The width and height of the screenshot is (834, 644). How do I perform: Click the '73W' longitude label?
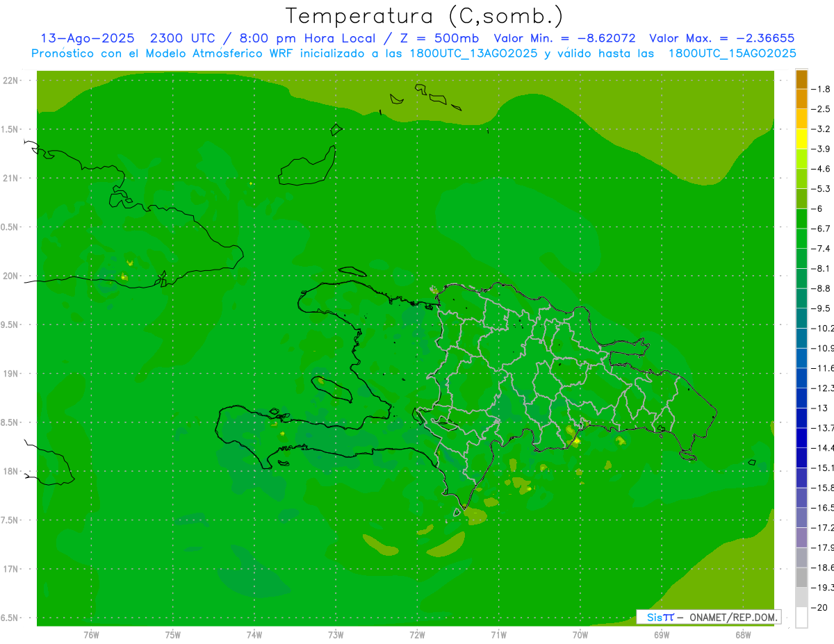click(336, 634)
